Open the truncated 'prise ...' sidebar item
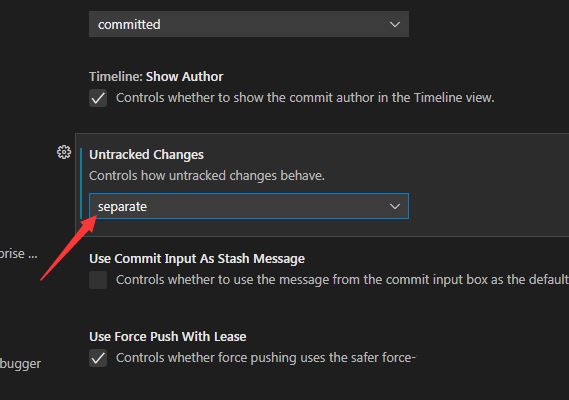Screen dimensions: 569x400 coord(19,254)
